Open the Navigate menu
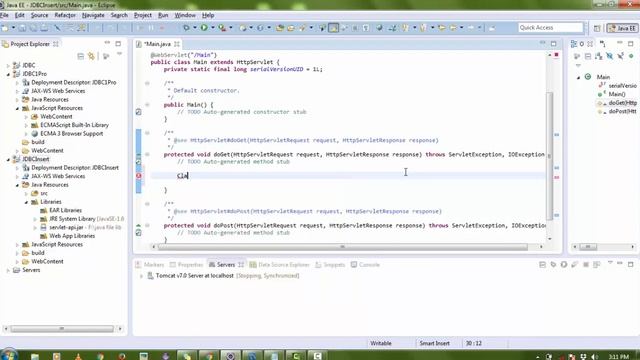The height and width of the screenshot is (360, 640). coord(93,15)
